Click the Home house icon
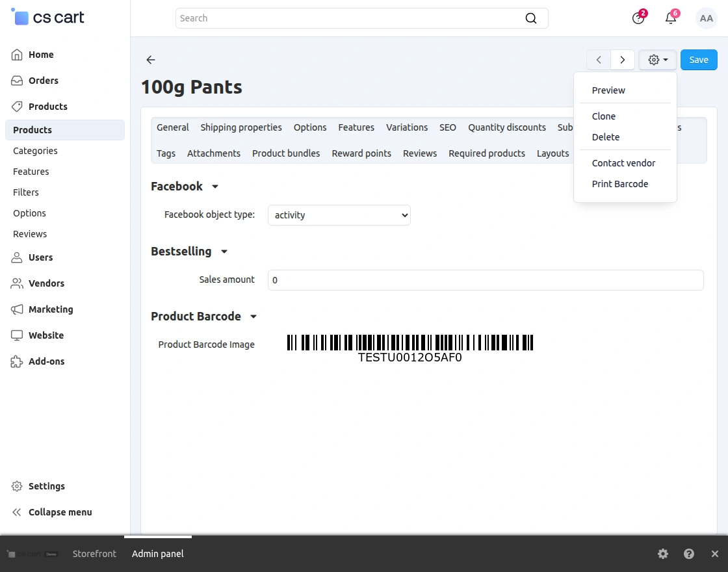The image size is (728, 572). 17,55
